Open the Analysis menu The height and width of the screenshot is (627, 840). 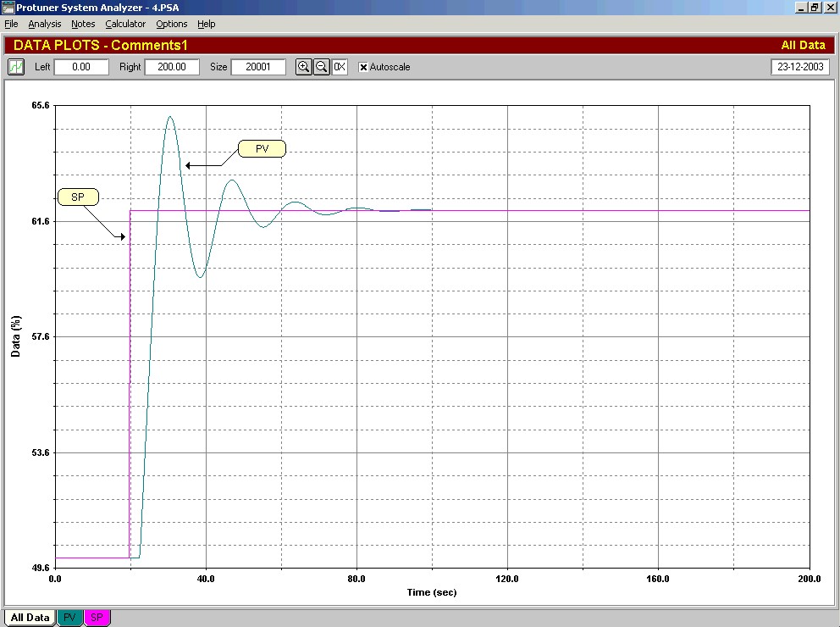pyautogui.click(x=45, y=24)
